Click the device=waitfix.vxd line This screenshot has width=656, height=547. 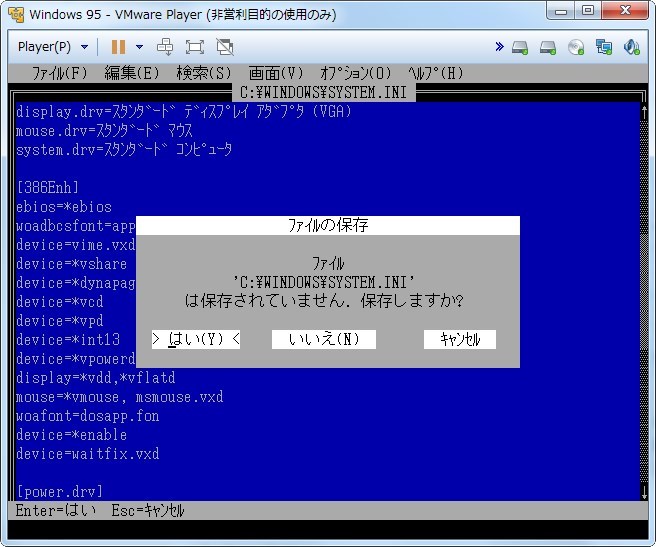click(87, 454)
